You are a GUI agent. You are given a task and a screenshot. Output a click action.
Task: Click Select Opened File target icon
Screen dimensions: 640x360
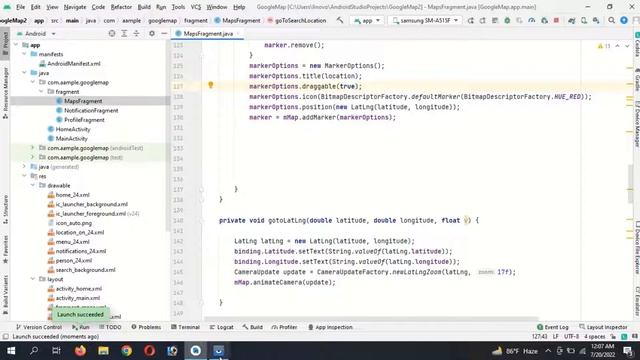coord(111,33)
